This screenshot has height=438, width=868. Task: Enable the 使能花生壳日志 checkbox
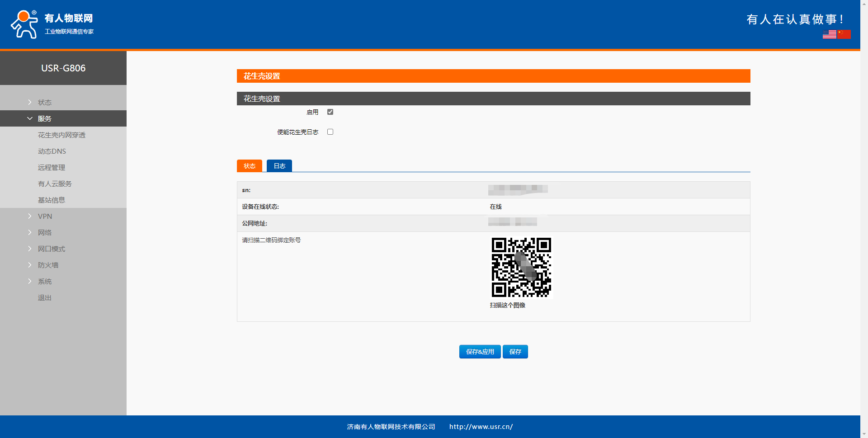tap(330, 132)
